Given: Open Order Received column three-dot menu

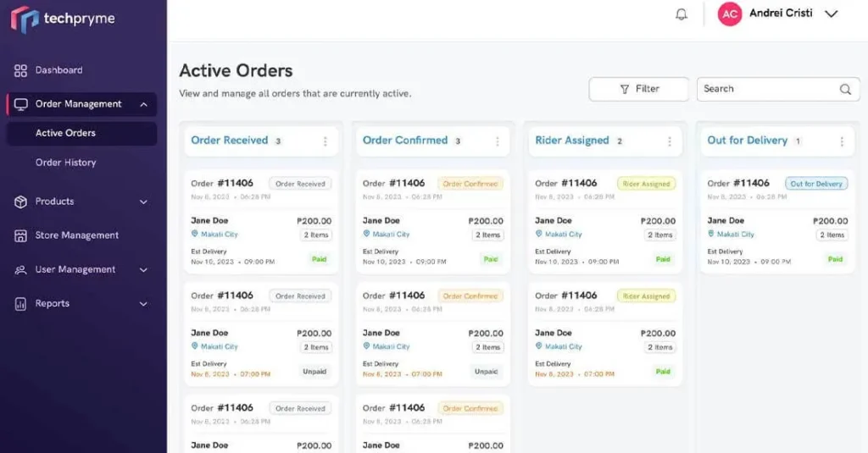Looking at the screenshot, I should [325, 141].
